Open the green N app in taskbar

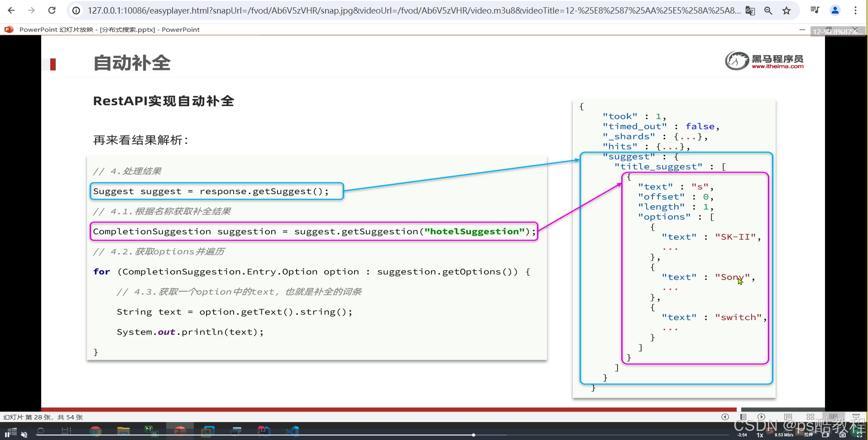pyautogui.click(x=151, y=431)
